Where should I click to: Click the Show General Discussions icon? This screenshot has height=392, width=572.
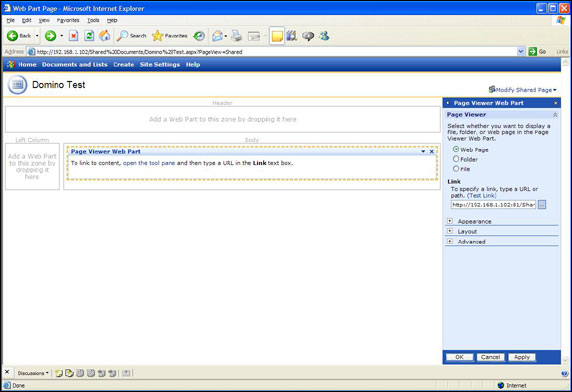126,373
